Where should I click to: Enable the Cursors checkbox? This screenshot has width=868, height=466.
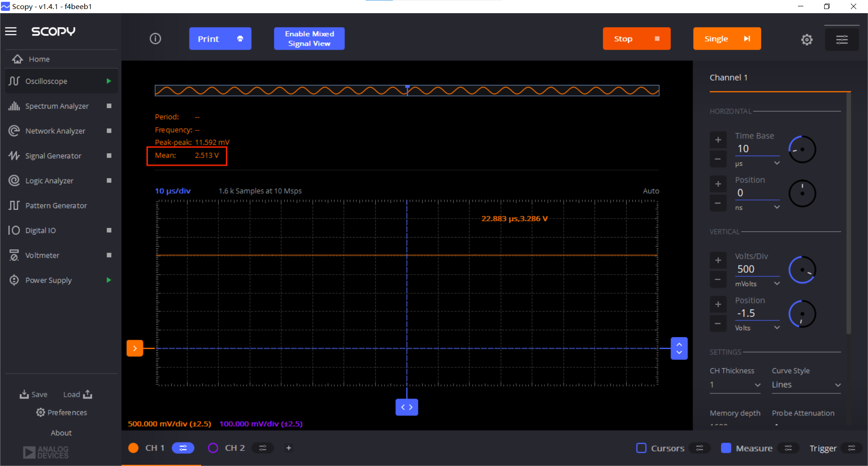(x=641, y=448)
